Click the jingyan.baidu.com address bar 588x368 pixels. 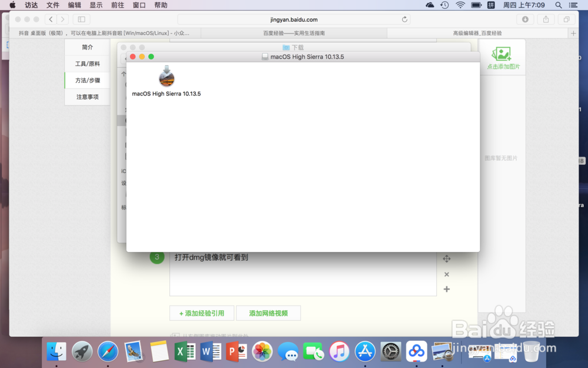point(293,19)
